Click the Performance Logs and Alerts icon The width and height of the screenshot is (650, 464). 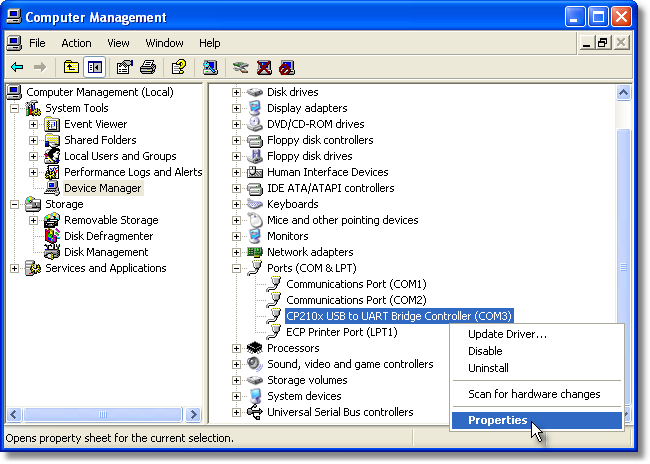pos(52,172)
